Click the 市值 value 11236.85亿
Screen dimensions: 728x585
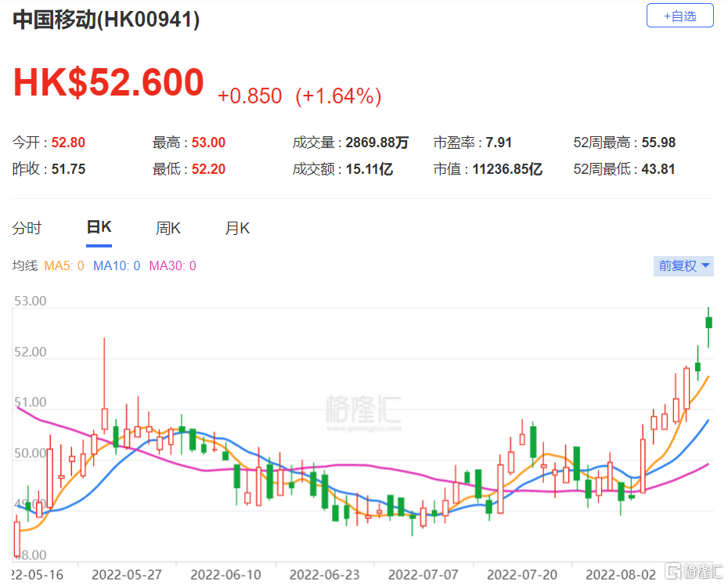[x=507, y=168]
